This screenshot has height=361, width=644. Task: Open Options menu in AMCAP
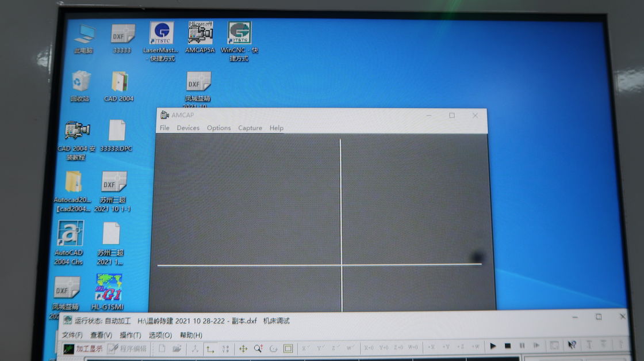[218, 128]
